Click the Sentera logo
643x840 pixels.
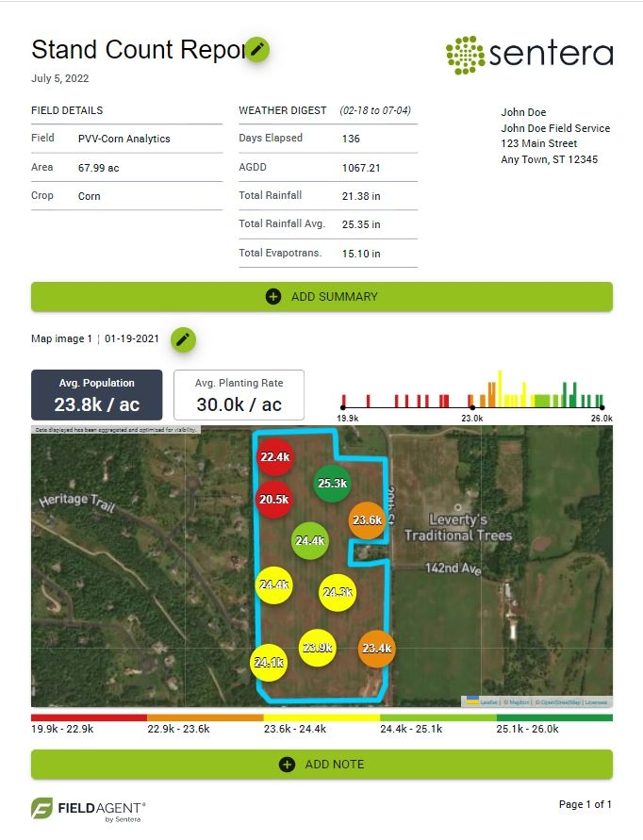[529, 55]
